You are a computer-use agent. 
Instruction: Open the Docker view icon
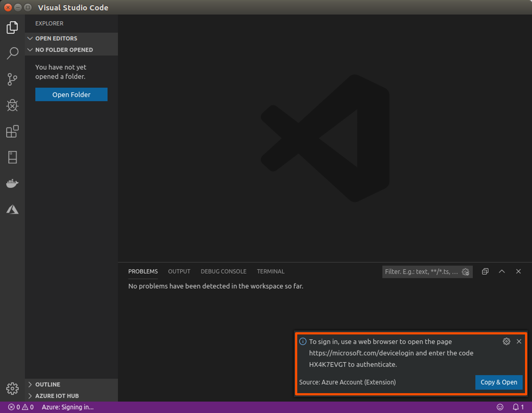tap(12, 183)
